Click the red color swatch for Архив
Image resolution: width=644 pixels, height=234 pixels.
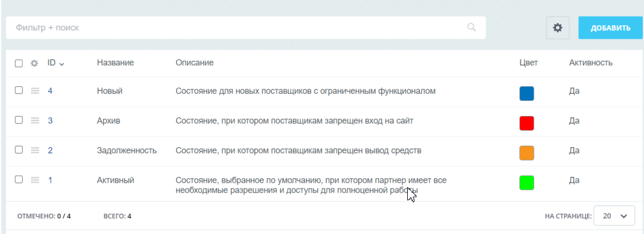click(x=527, y=124)
